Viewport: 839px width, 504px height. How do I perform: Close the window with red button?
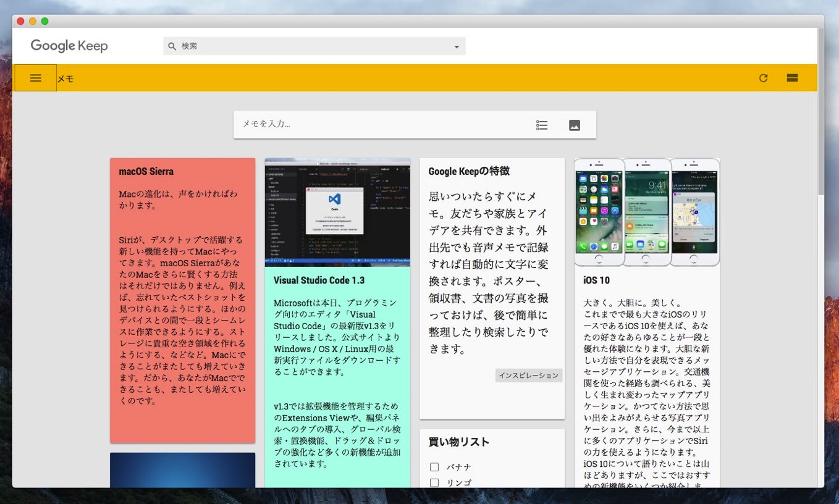pyautogui.click(x=20, y=21)
